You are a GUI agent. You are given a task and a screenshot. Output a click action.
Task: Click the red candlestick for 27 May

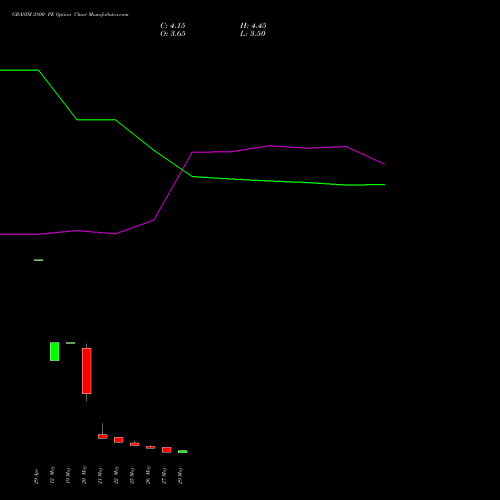tap(167, 450)
